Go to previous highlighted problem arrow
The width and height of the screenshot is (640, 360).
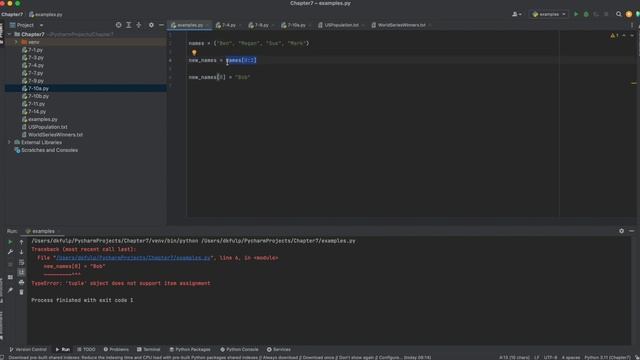pyautogui.click(x=624, y=36)
